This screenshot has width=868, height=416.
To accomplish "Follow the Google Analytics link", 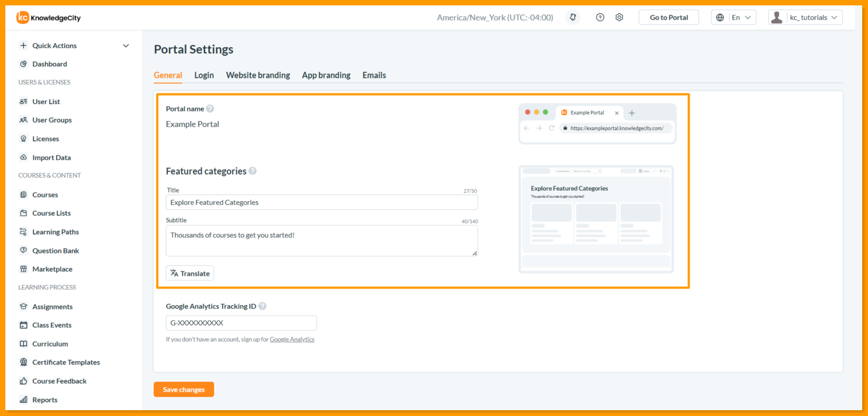I will [292, 339].
